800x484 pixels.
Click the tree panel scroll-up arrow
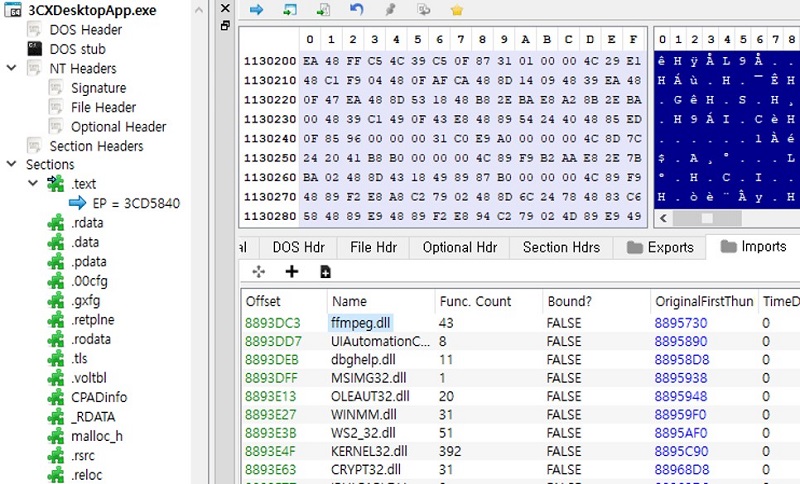tap(199, 9)
